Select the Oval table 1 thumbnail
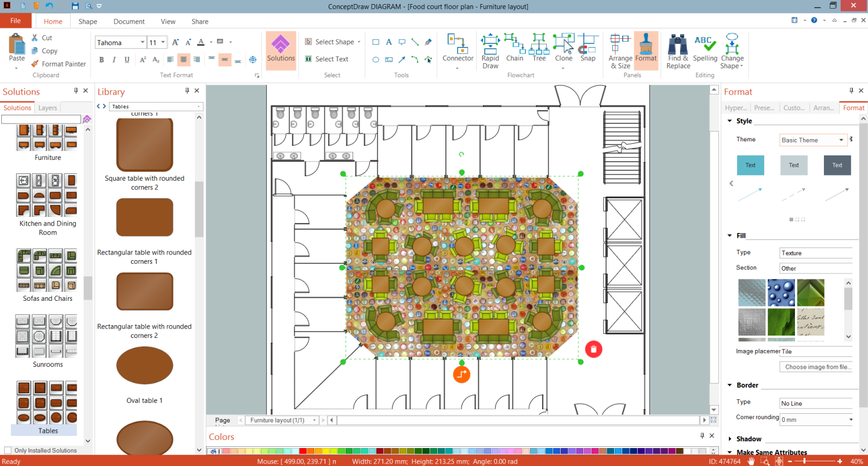868x466 pixels. click(x=144, y=365)
